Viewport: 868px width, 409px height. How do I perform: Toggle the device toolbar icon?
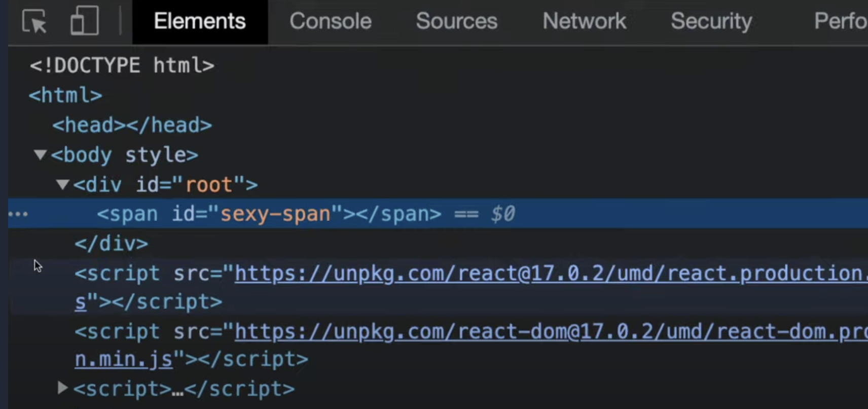tap(84, 21)
